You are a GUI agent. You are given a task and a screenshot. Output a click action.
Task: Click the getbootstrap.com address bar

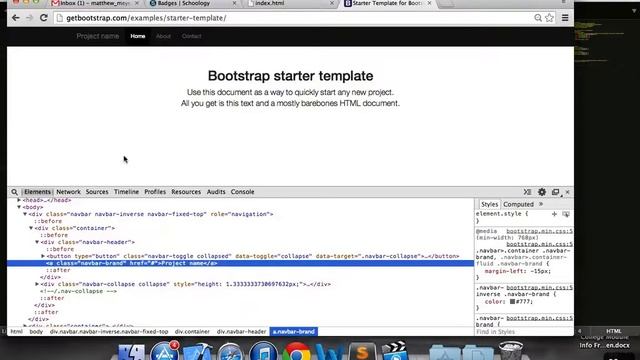298,18
